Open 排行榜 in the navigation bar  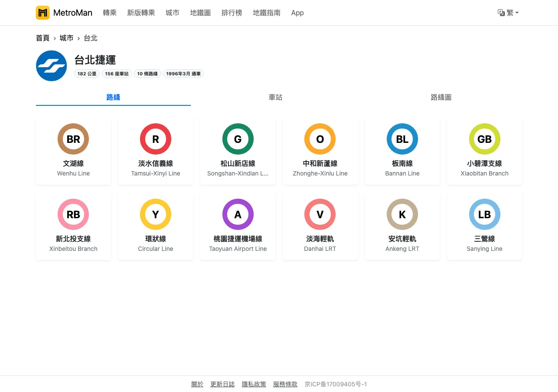coord(232,13)
